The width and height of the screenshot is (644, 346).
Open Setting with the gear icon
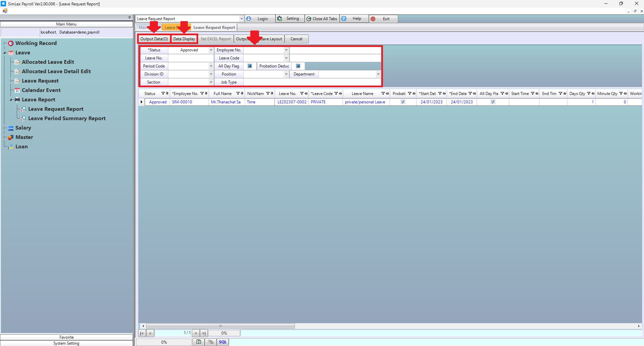pos(280,19)
